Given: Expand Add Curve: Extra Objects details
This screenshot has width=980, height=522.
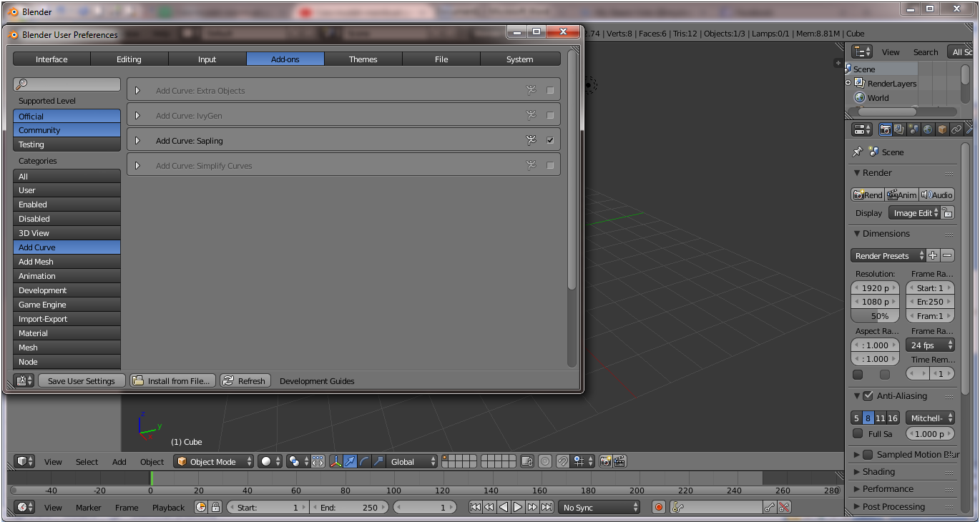Looking at the screenshot, I should click(137, 91).
